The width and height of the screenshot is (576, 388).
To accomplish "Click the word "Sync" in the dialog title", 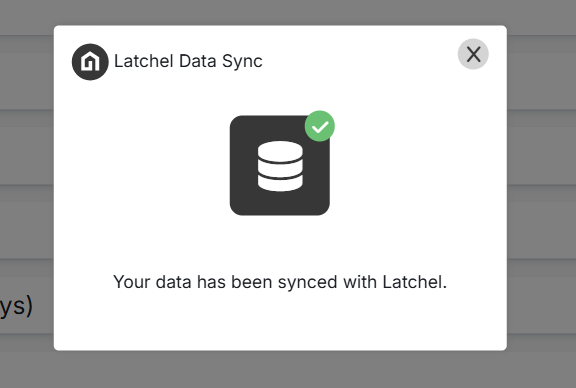I will click(242, 62).
